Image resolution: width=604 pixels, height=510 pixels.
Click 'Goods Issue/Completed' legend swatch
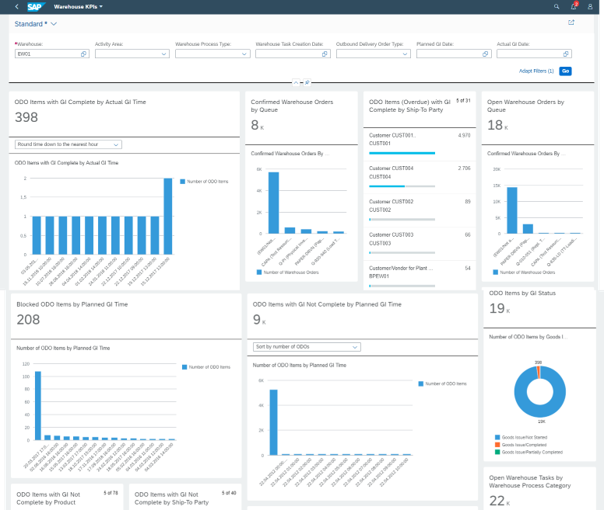coord(497,445)
